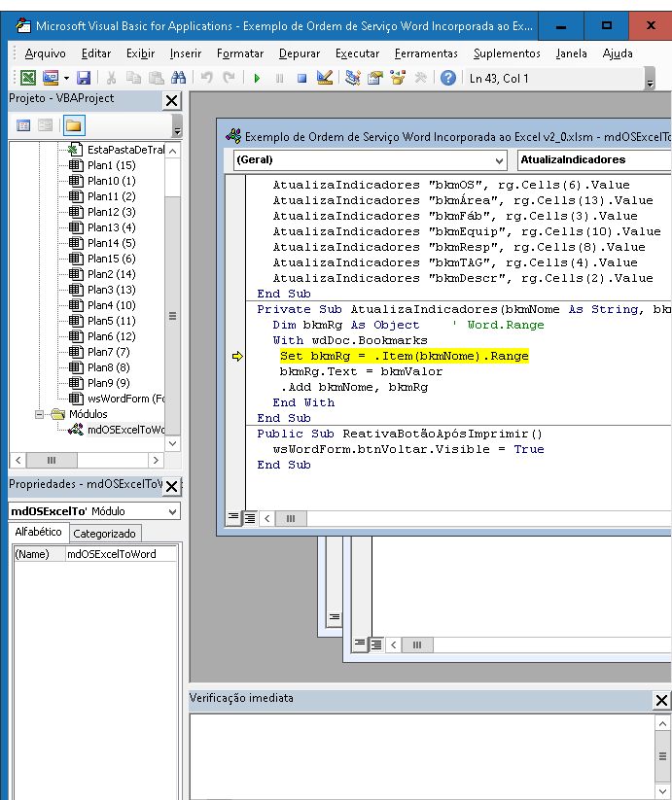The width and height of the screenshot is (672, 800).
Task: Switch to the Alfabético properties tab
Action: click(x=38, y=532)
